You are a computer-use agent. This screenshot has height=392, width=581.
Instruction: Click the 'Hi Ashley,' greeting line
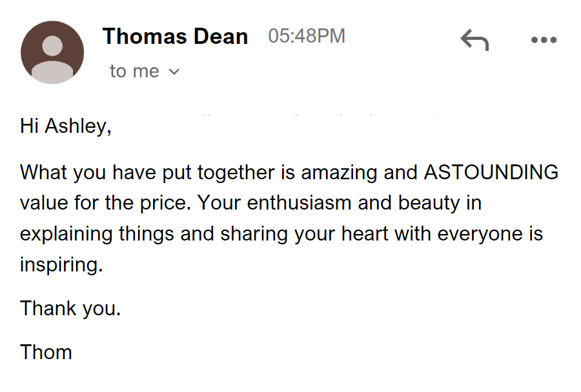click(x=66, y=126)
